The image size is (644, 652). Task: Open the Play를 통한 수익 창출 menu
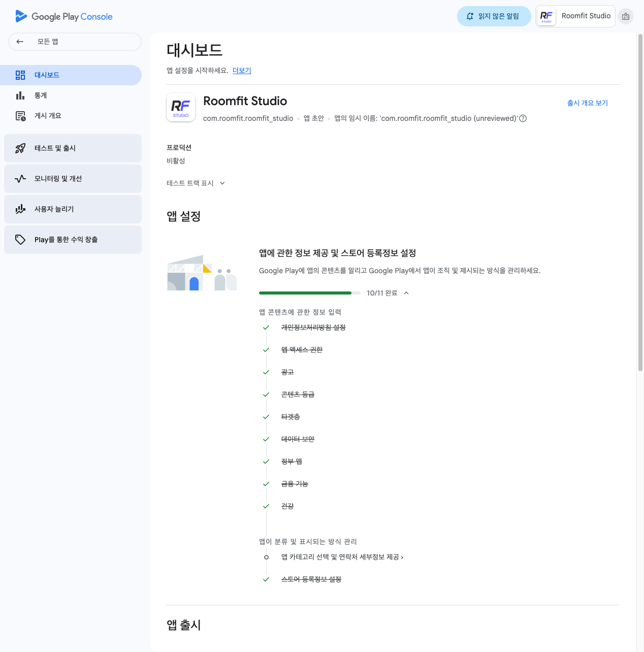click(73, 240)
